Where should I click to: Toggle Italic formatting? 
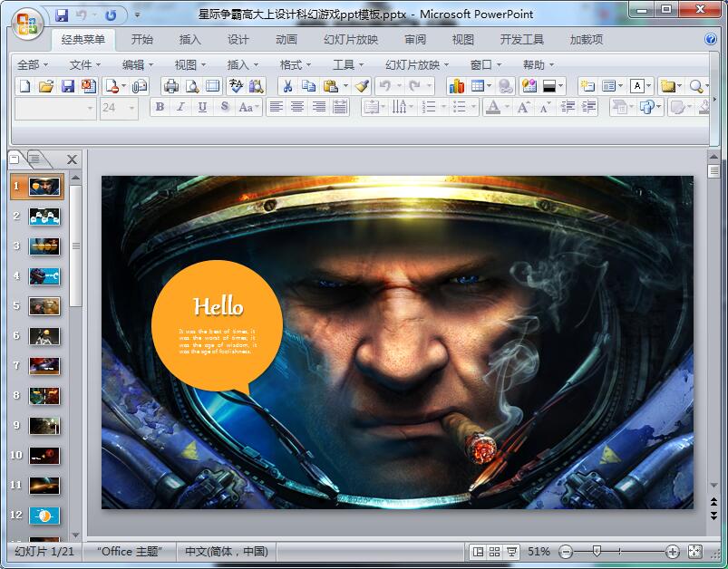point(180,107)
